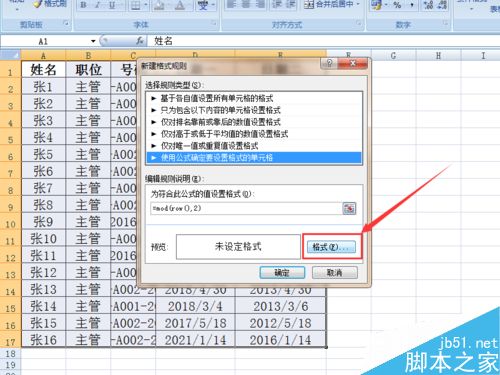Toggle Italic formatting in the ribbon
The width and height of the screenshot is (500, 375).
pos(98,5)
